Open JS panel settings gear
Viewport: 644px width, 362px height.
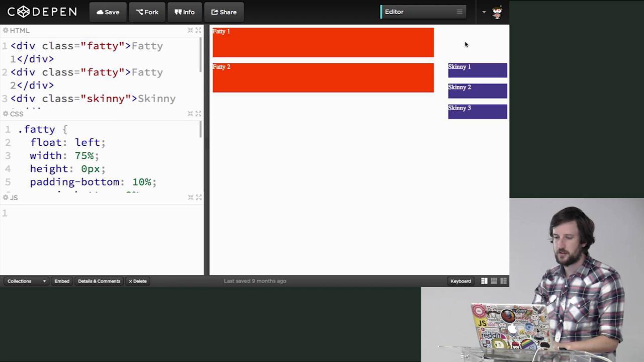pyautogui.click(x=6, y=198)
